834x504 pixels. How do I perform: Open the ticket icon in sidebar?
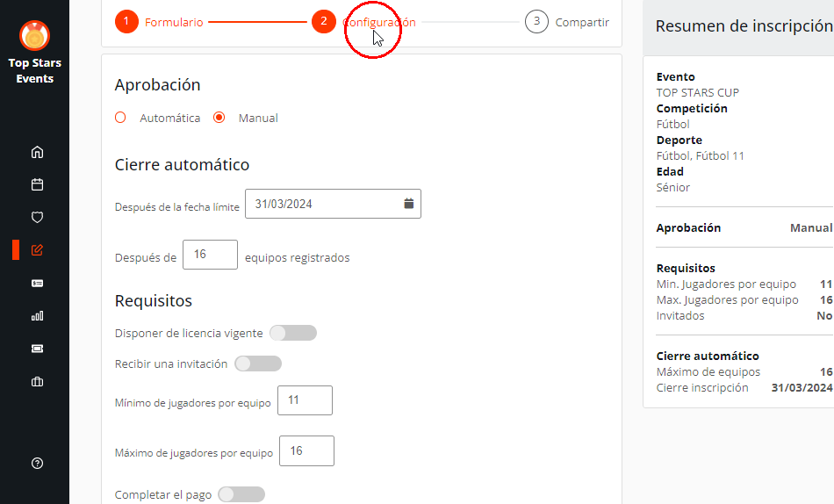tap(37, 349)
